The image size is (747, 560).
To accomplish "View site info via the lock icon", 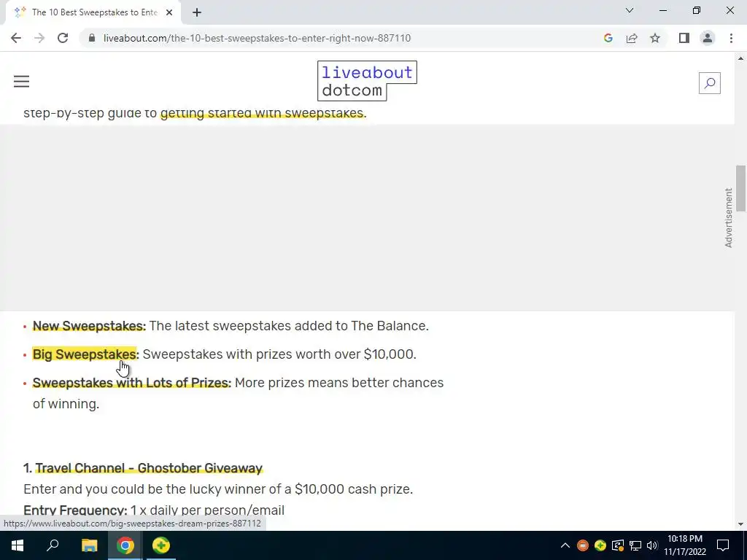I will [x=91, y=38].
